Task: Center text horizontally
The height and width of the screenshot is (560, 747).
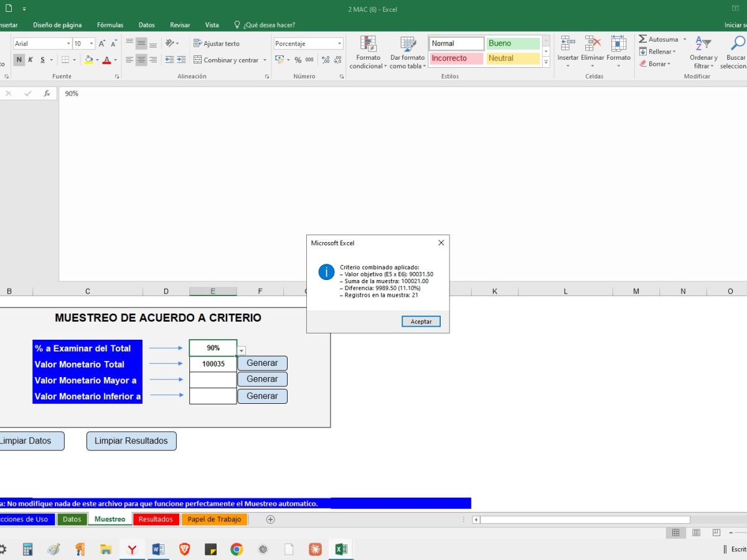Action: pyautogui.click(x=141, y=60)
